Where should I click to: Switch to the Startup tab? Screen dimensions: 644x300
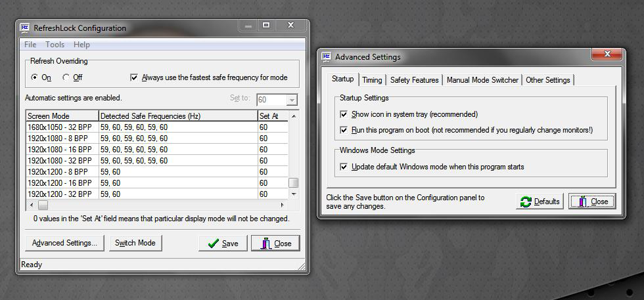pos(342,79)
